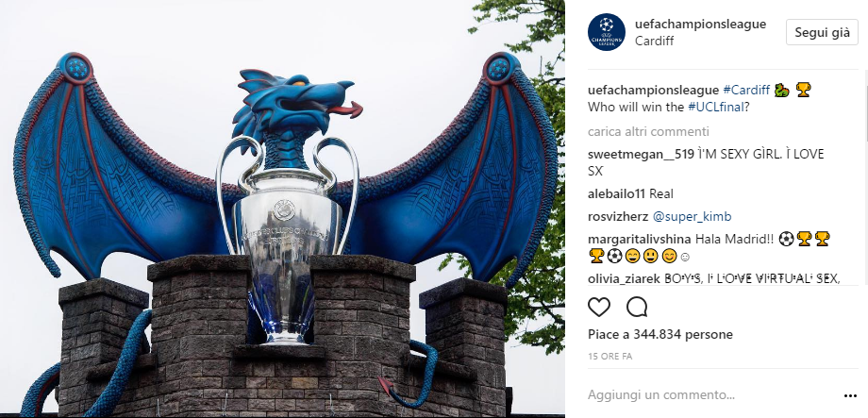Show who liked via Piace a 344.834 persone
868x418 pixels.
(x=660, y=334)
